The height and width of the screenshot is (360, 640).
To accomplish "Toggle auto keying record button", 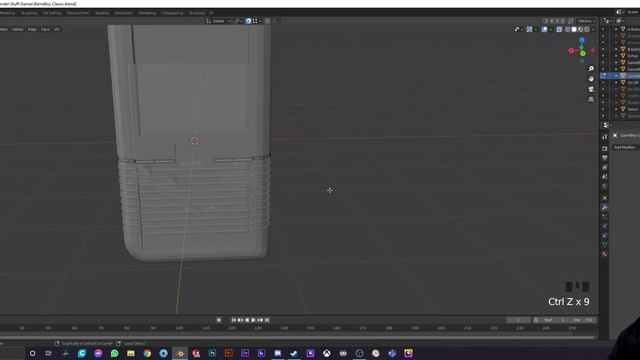I will (219, 320).
